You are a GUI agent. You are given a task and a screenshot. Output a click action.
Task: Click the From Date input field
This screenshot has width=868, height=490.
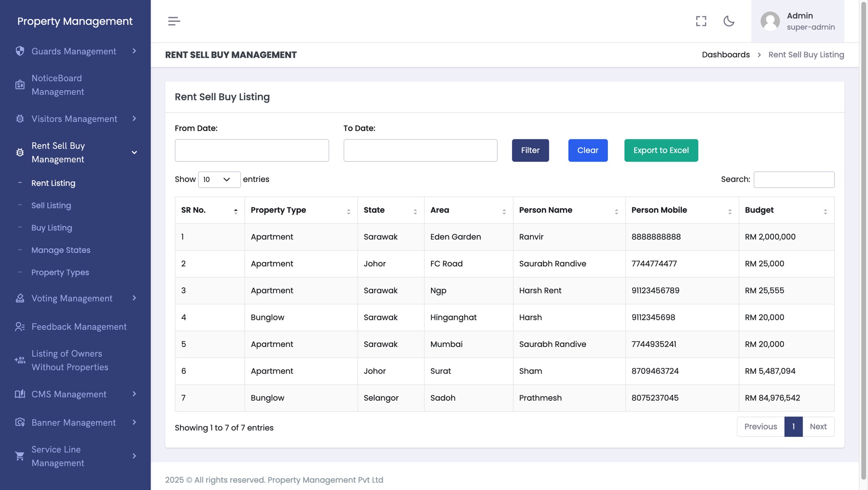point(252,150)
